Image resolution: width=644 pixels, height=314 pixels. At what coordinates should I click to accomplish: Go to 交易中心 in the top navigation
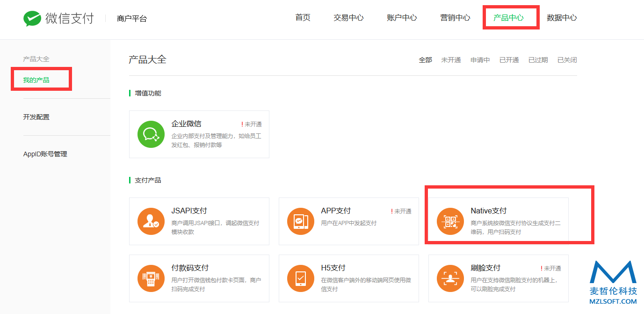(x=348, y=18)
